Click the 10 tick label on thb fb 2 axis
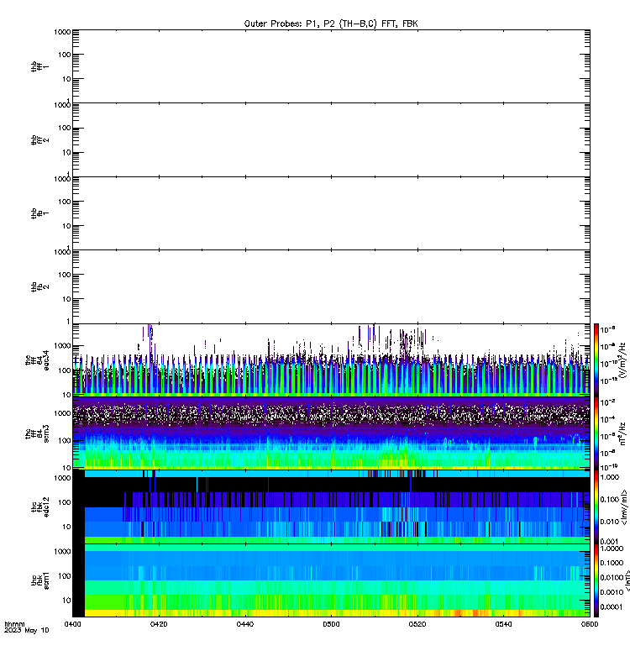The height and width of the screenshot is (672, 630). (x=67, y=299)
